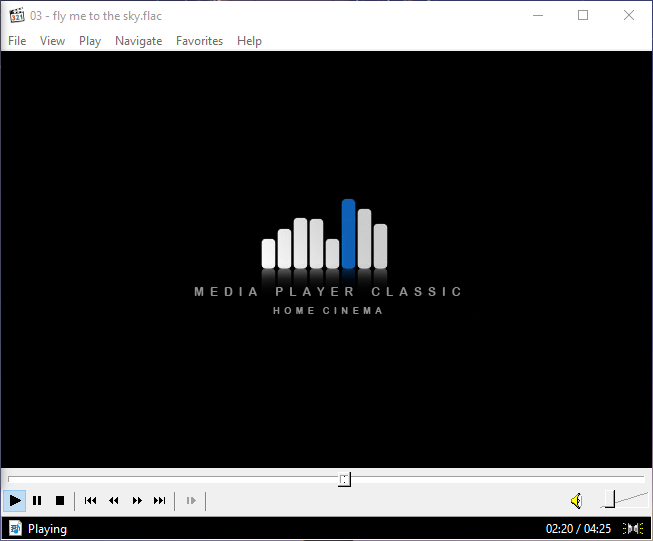Viewport: 653px width, 541px height.
Task: Stop playback with the square icon
Action: pos(60,500)
